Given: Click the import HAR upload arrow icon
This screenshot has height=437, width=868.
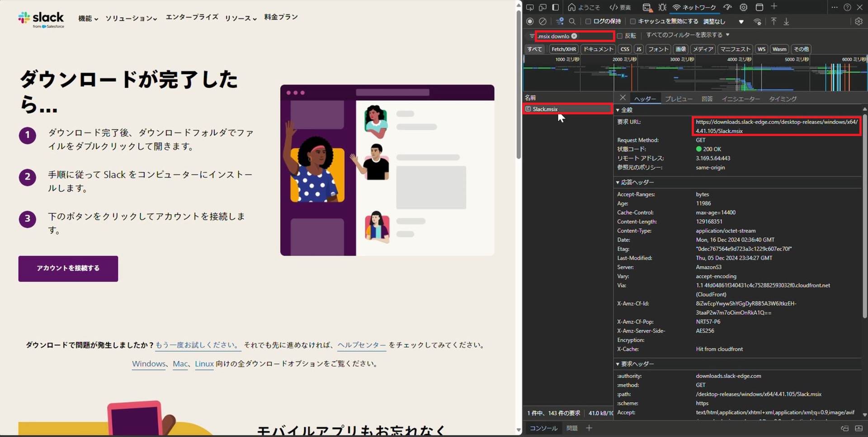Looking at the screenshot, I should tap(774, 21).
